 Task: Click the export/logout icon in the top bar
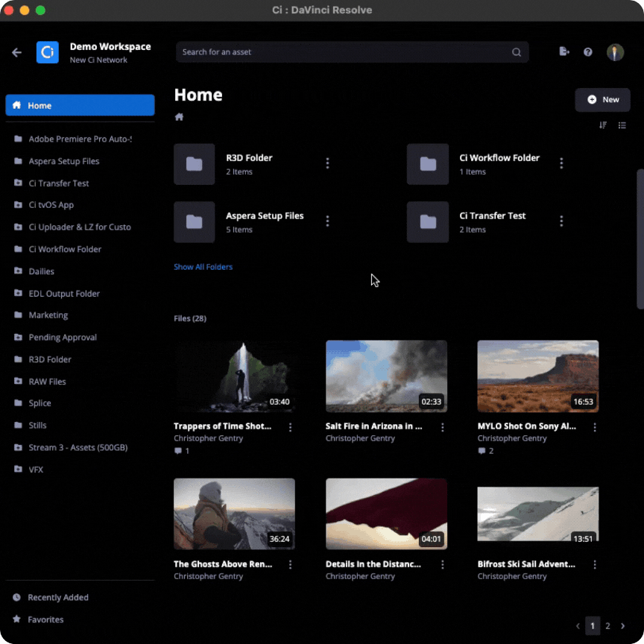[x=564, y=51]
